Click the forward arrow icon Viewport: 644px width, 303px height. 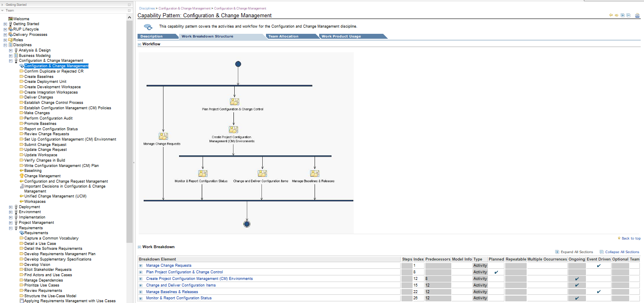617,15
